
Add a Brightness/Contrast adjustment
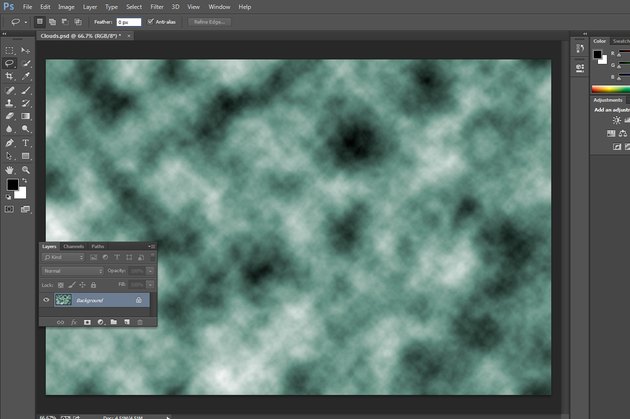pos(616,120)
